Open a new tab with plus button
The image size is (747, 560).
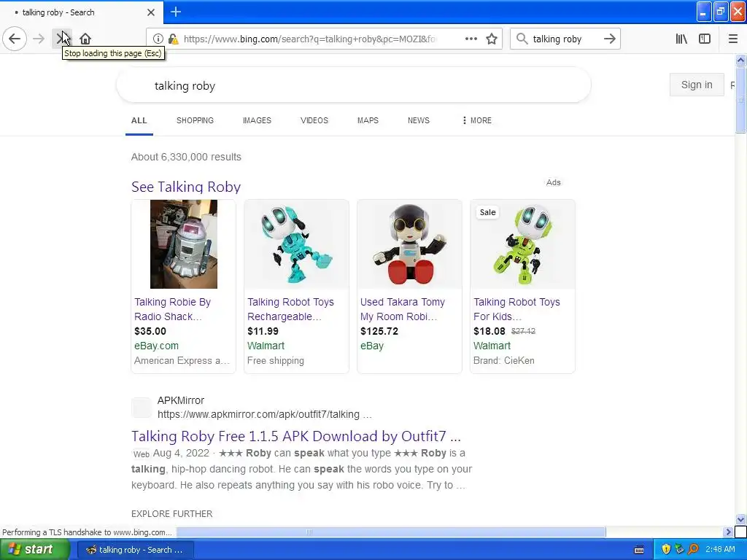point(176,12)
